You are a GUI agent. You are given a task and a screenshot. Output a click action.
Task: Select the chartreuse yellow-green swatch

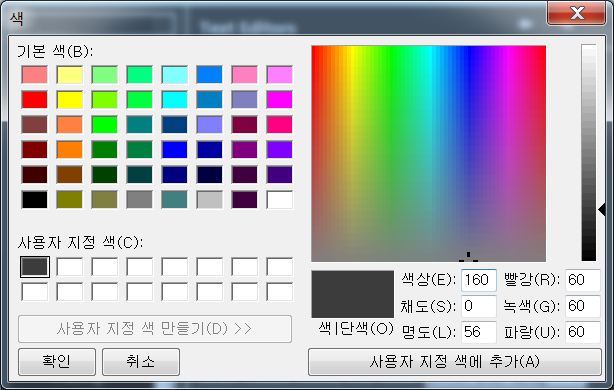(x=105, y=100)
